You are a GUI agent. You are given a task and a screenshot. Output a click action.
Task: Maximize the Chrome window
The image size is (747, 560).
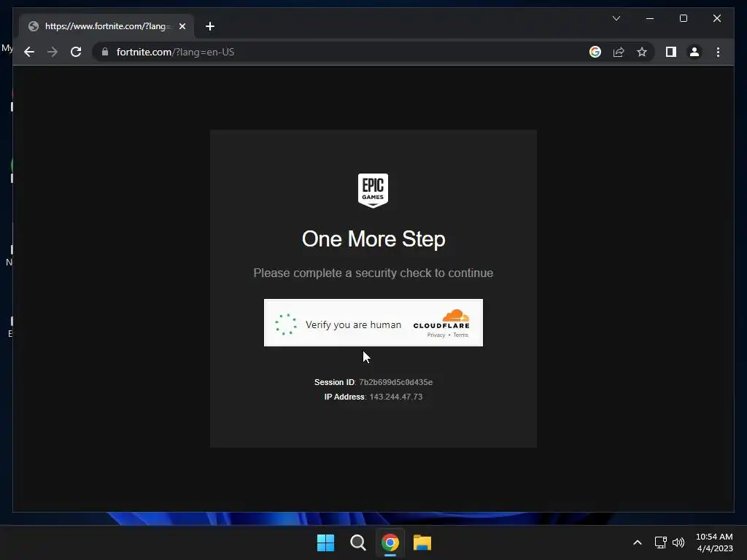[683, 18]
